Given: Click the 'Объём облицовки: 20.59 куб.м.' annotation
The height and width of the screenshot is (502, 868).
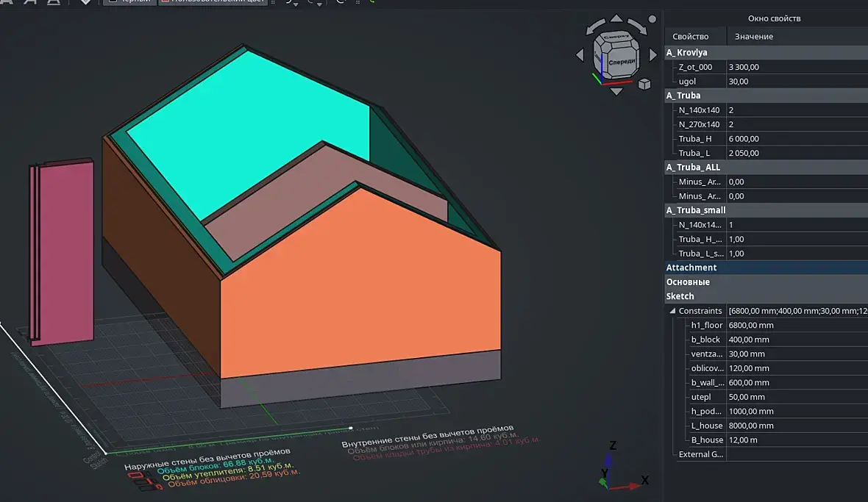Looking at the screenshot, I should [234, 480].
